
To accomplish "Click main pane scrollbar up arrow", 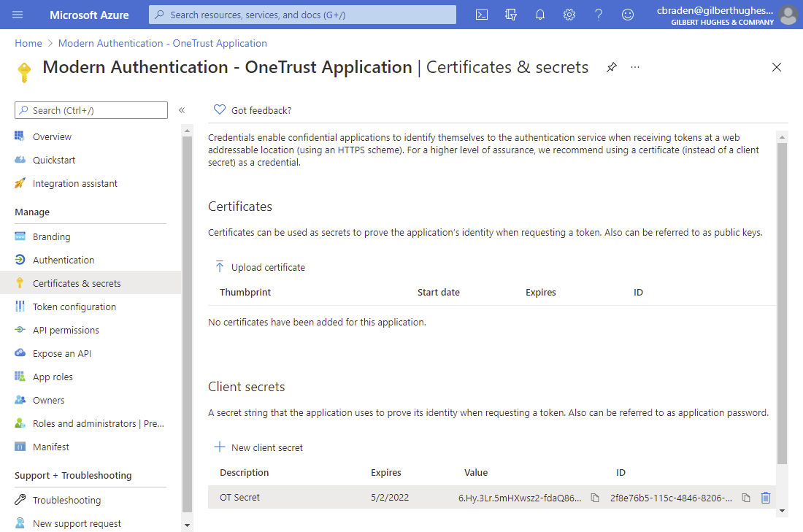I will point(782,137).
